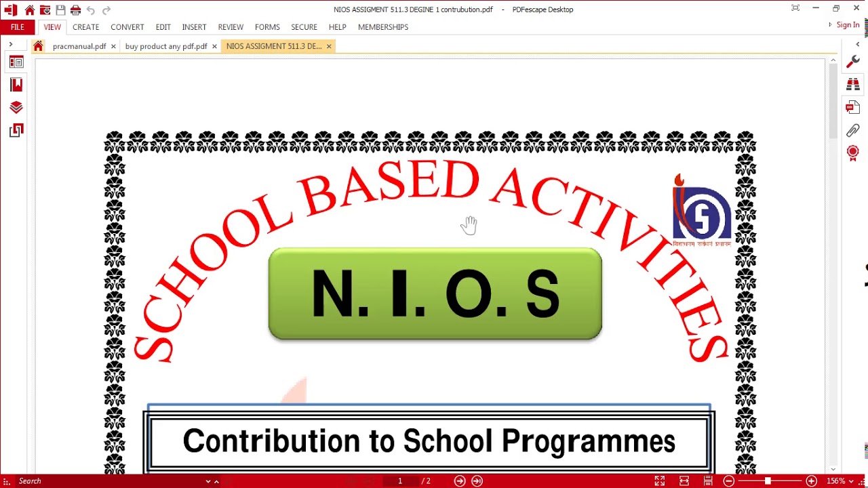This screenshot has height=488, width=868.
Task: Go to next page arrow in status bar
Action: click(x=460, y=481)
